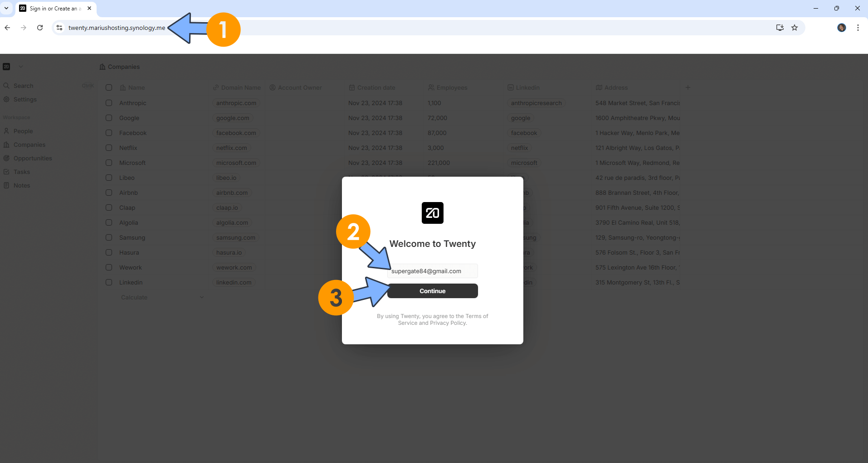This screenshot has height=463, width=868.
Task: Open Search in the sidebar
Action: point(24,86)
